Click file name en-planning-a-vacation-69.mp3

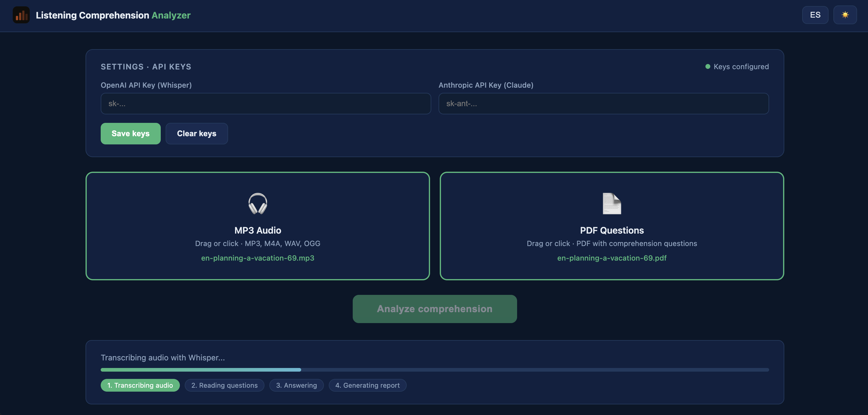point(257,258)
